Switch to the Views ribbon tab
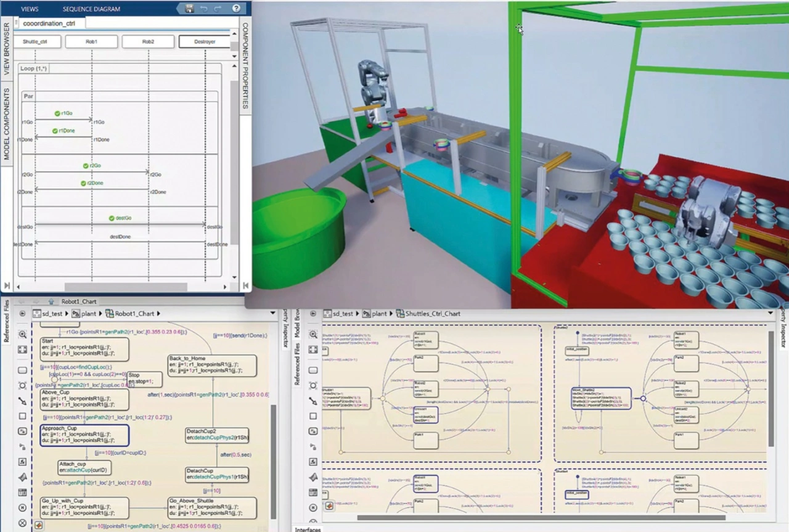 point(30,9)
